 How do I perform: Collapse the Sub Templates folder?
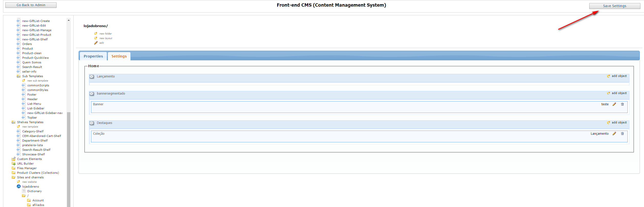pyautogui.click(x=18, y=76)
